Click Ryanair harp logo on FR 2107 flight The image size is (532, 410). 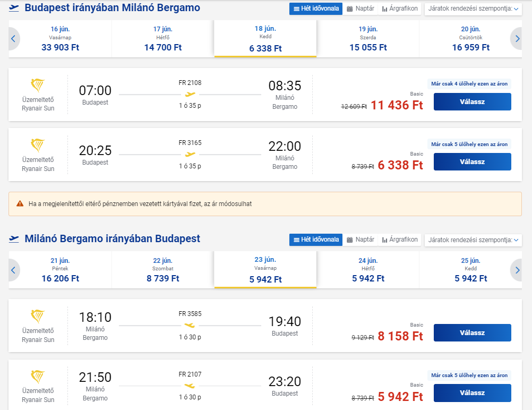[x=38, y=377]
